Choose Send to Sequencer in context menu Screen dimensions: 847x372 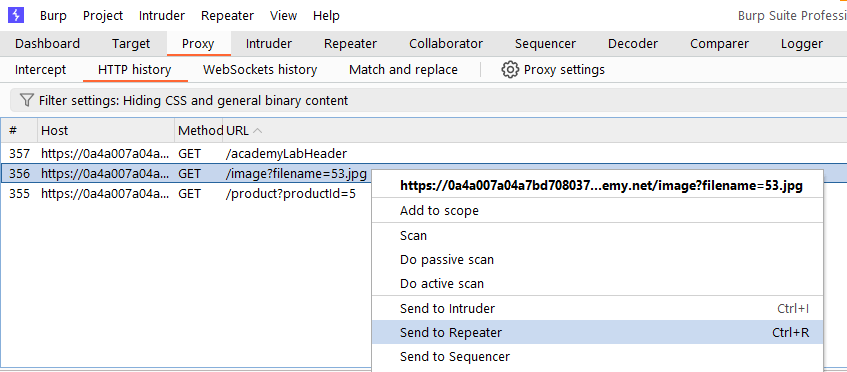click(597, 357)
